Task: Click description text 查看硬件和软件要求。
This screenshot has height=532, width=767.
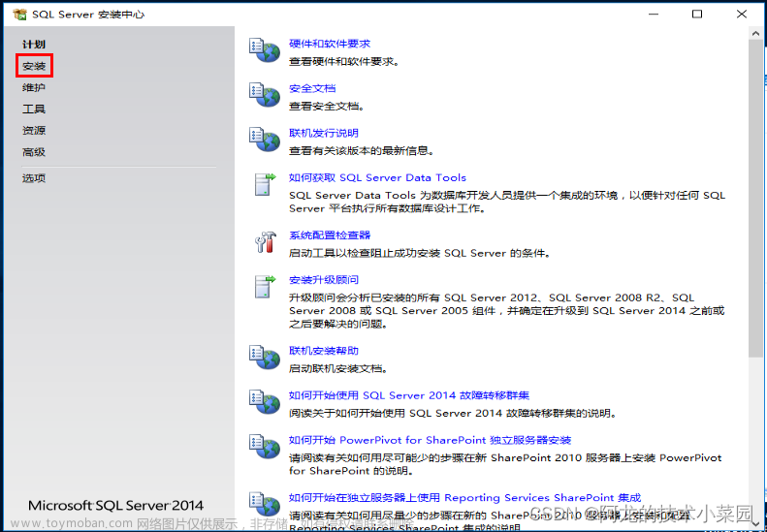Action: click(344, 62)
